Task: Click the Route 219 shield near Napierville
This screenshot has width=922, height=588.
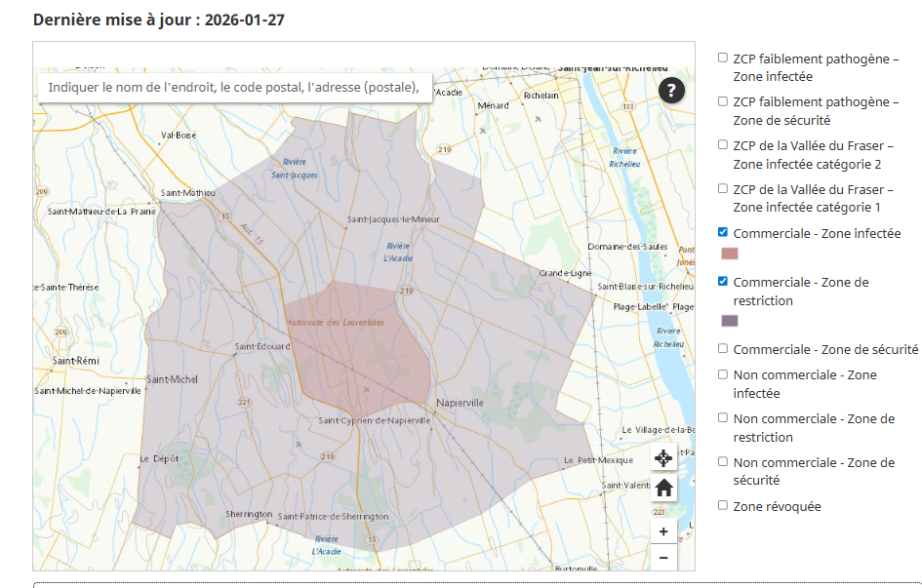Action: coord(407,292)
